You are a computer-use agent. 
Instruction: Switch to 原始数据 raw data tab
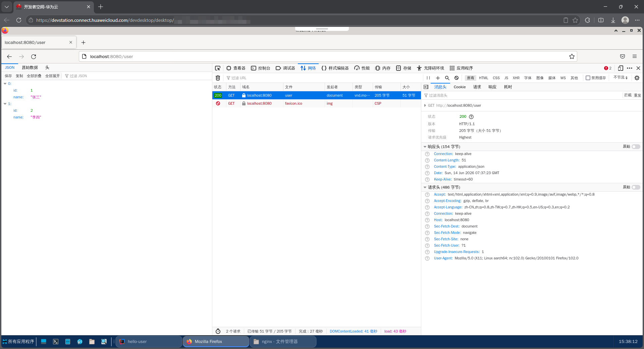click(x=30, y=67)
